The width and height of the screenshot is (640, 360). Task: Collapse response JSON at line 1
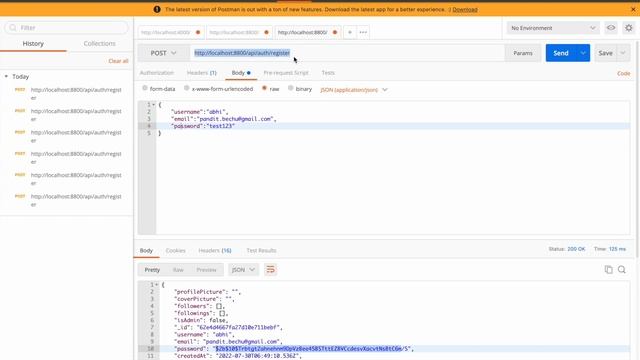pos(156,284)
